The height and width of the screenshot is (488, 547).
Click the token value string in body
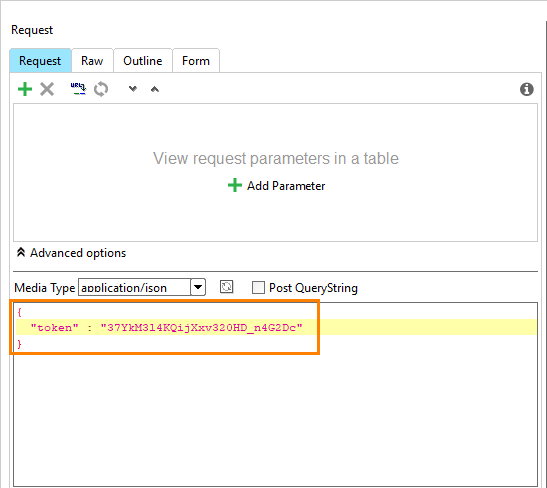[x=202, y=328]
